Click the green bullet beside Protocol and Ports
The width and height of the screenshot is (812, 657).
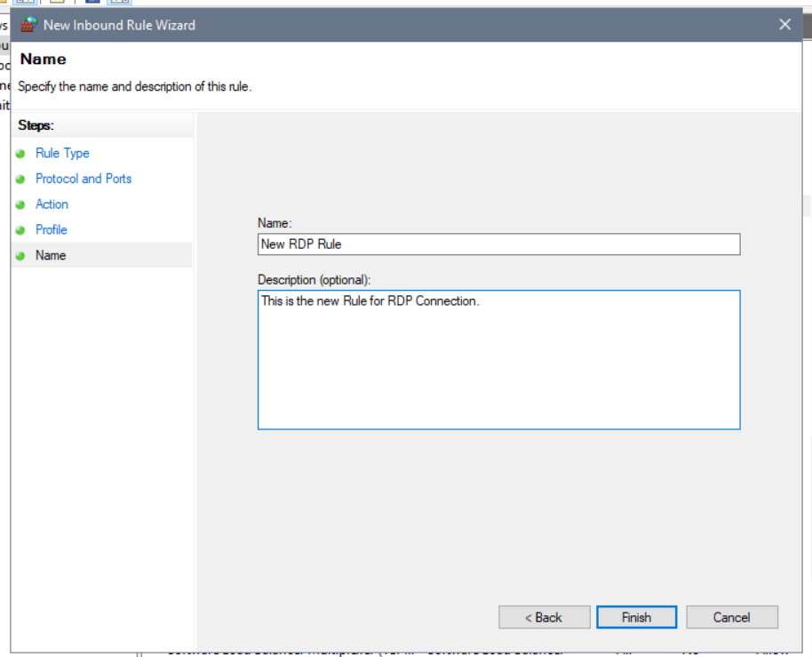point(20,179)
